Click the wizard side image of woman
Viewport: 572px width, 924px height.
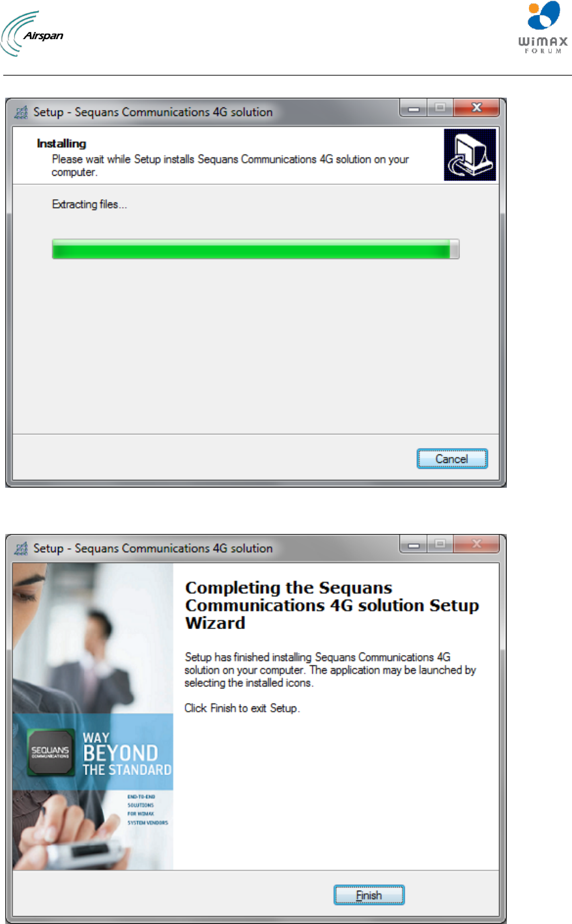coord(93,716)
